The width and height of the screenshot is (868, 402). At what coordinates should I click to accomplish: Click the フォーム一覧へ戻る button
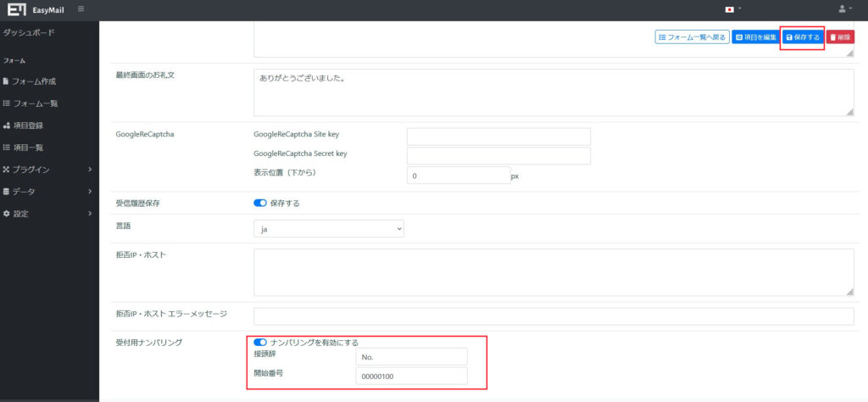pos(692,37)
